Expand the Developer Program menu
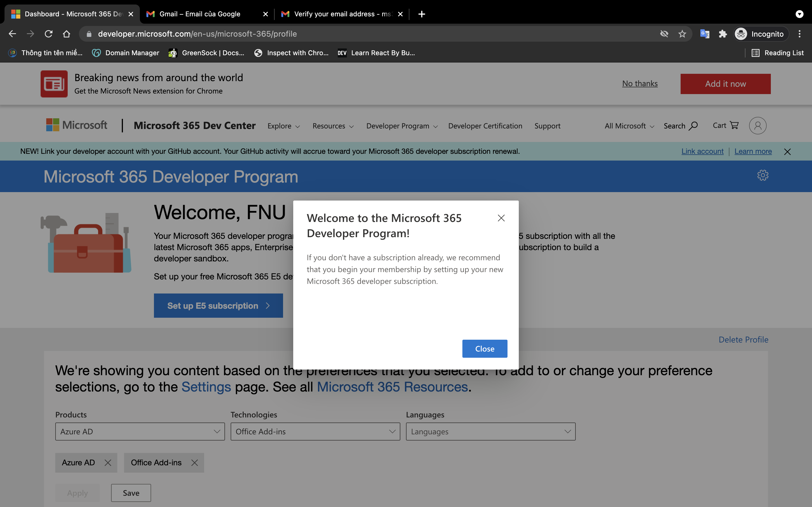 coord(402,126)
